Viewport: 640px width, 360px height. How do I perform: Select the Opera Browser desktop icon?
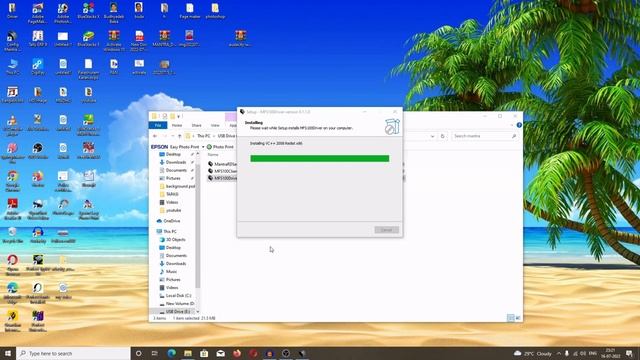12,265
